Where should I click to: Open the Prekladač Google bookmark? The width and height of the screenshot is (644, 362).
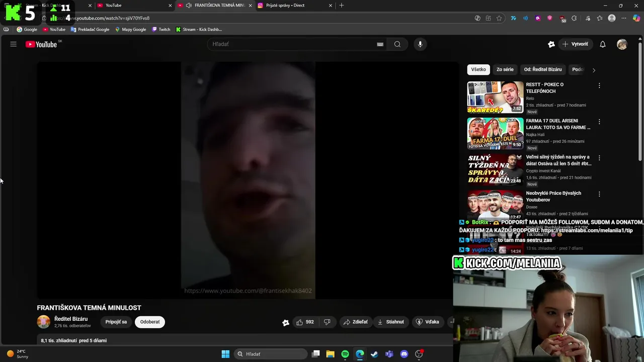90,29
